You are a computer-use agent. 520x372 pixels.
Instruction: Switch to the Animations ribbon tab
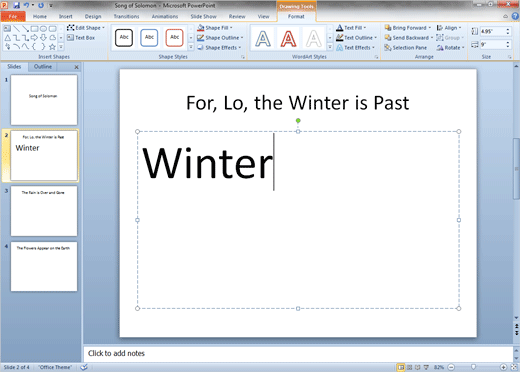click(x=165, y=16)
